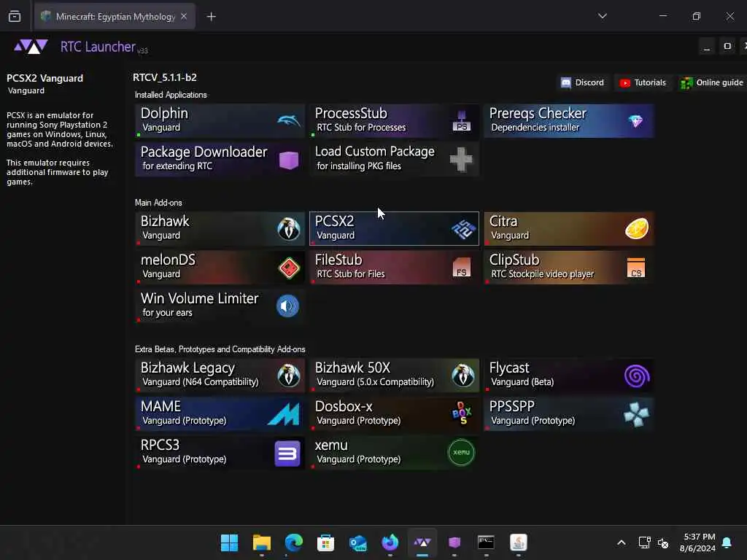Click the PCSX2 logo icon
Viewport: 747px width, 560px height.
click(463, 228)
